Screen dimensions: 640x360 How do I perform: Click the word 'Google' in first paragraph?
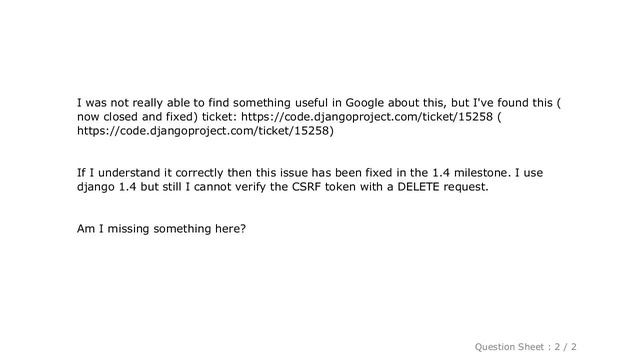pos(364,103)
